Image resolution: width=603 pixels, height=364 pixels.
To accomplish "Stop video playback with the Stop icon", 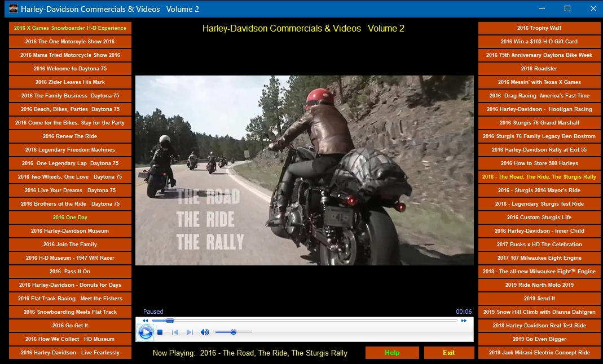I will (160, 332).
